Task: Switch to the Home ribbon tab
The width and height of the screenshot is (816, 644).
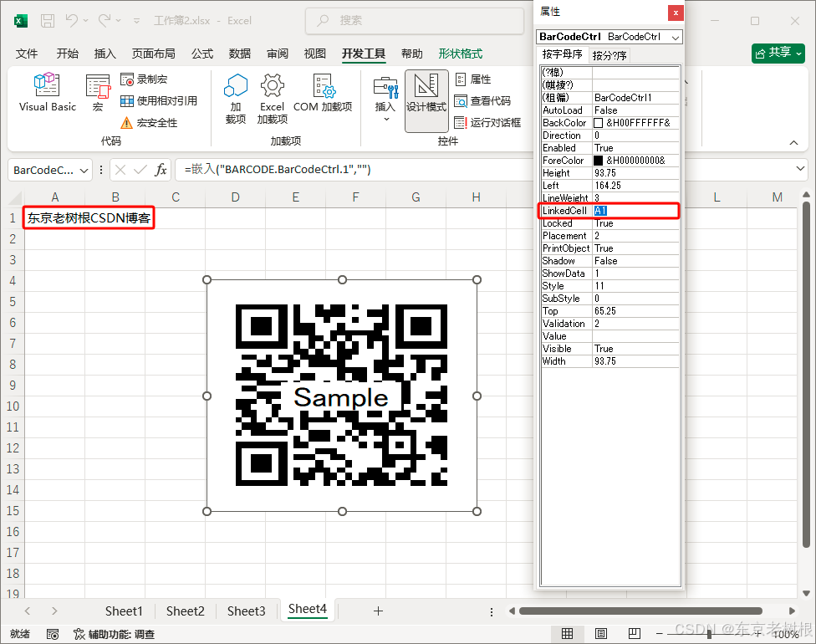Action: 67,54
